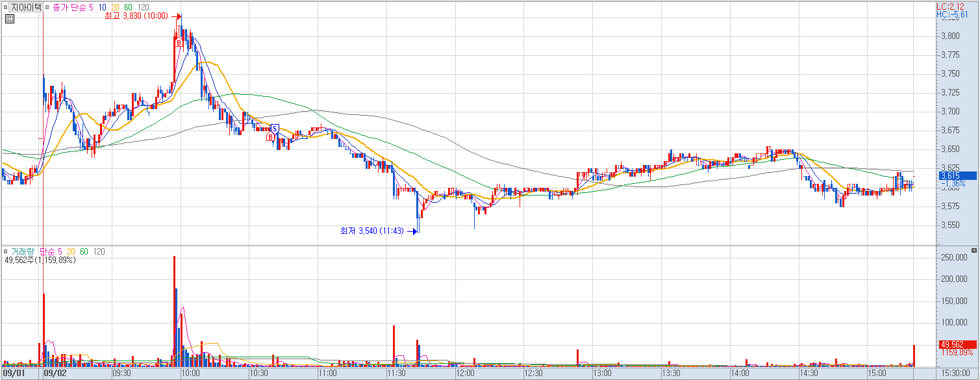Viewport: 980px width, 380px height.
Task: Click the 3,700 price axis value
Action: tap(951, 111)
